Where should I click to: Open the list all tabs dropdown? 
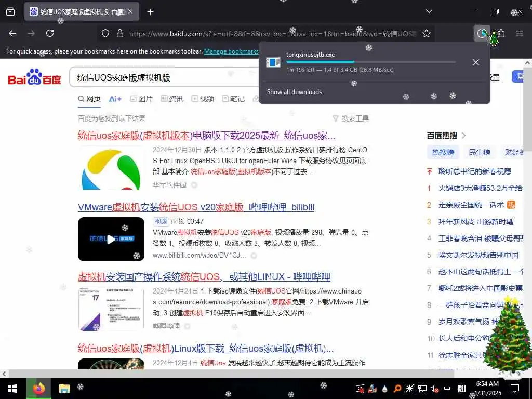429,11
